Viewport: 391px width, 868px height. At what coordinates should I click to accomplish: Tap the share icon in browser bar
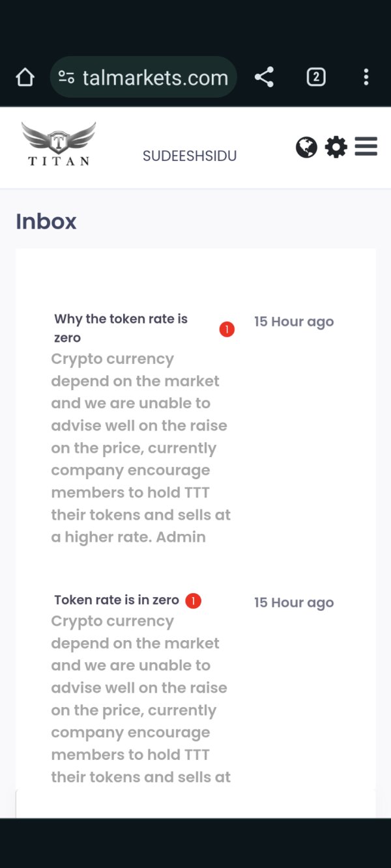(264, 77)
